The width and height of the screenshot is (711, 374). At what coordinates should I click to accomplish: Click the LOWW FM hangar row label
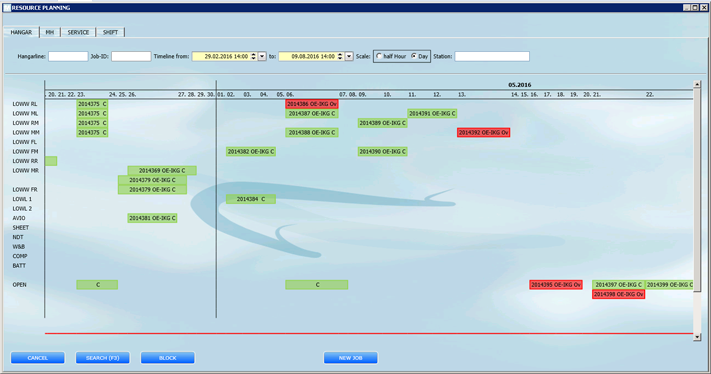coord(25,151)
